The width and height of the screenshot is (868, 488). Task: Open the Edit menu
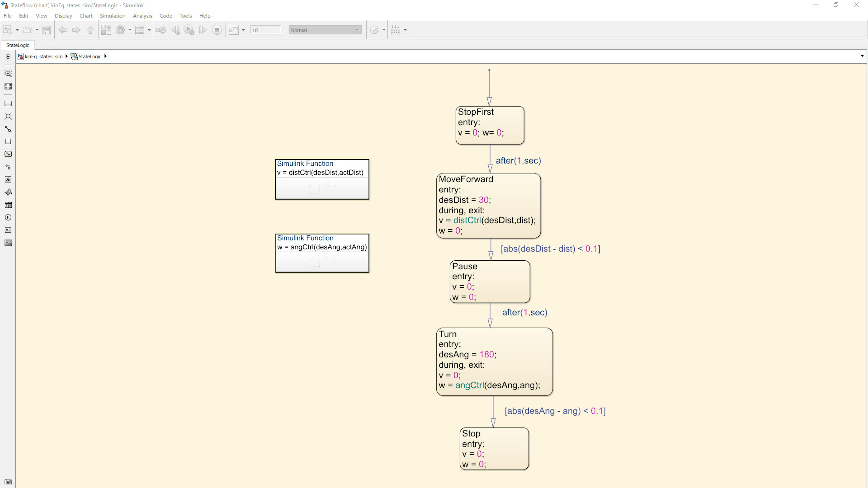(x=24, y=15)
